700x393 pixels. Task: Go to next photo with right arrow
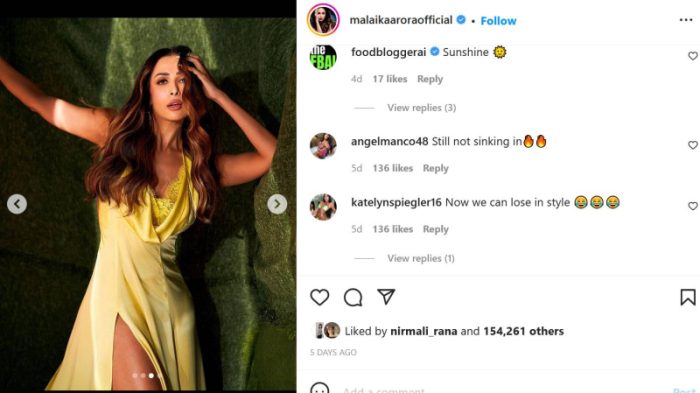[277, 204]
